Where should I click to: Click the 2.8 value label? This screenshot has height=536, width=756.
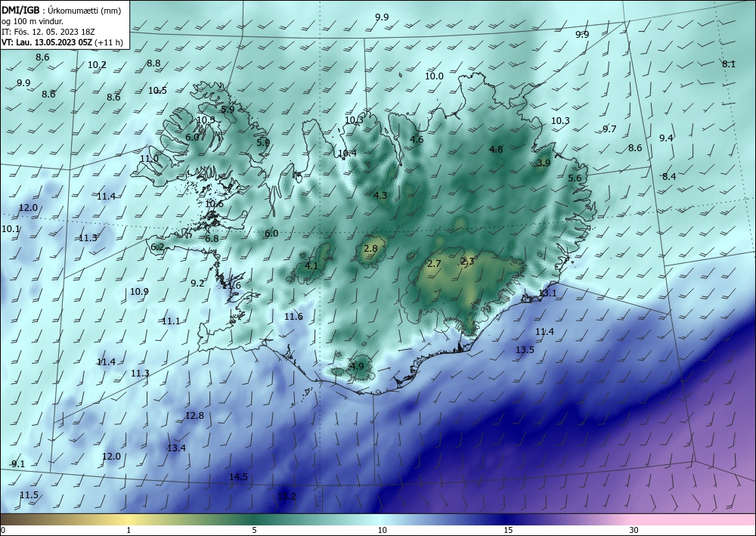click(x=370, y=249)
